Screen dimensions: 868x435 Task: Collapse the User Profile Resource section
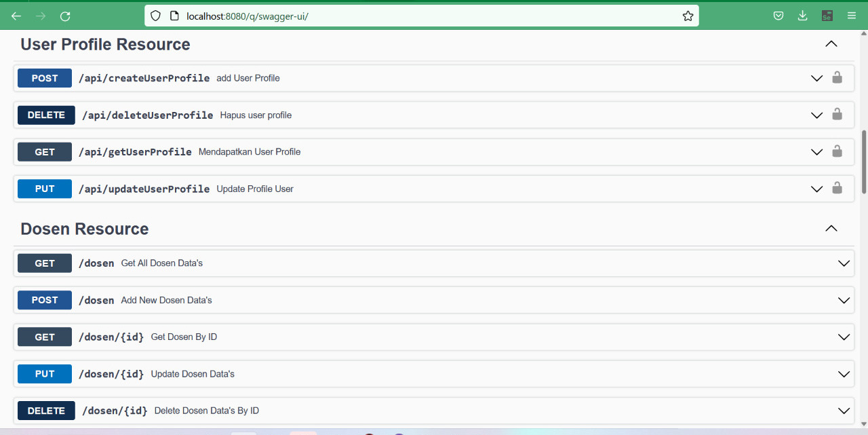[x=831, y=44]
